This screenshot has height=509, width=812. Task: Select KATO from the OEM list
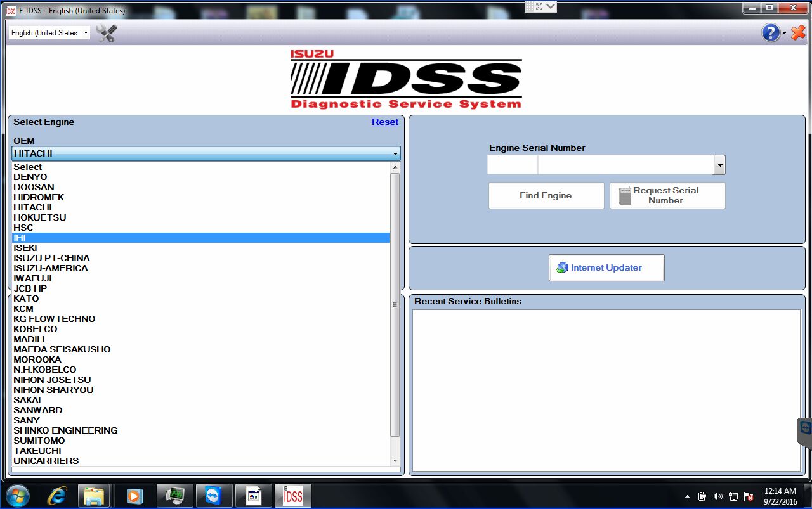click(x=200, y=299)
